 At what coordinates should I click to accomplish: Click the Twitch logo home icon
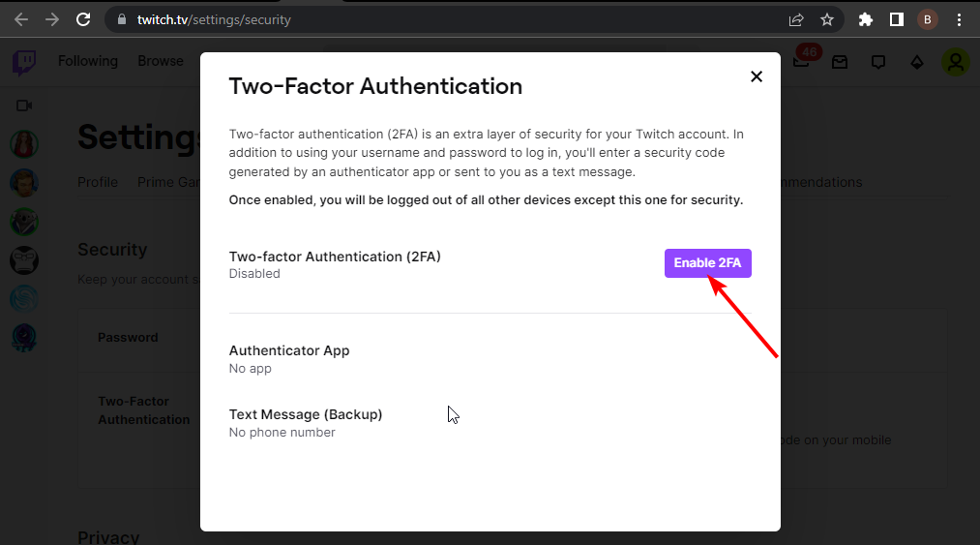click(x=24, y=63)
